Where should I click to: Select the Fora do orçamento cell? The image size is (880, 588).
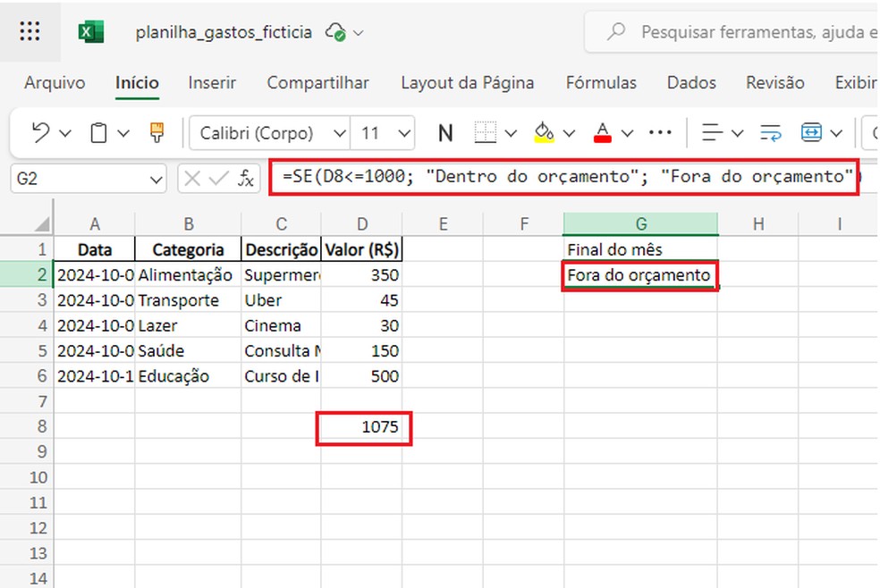640,275
